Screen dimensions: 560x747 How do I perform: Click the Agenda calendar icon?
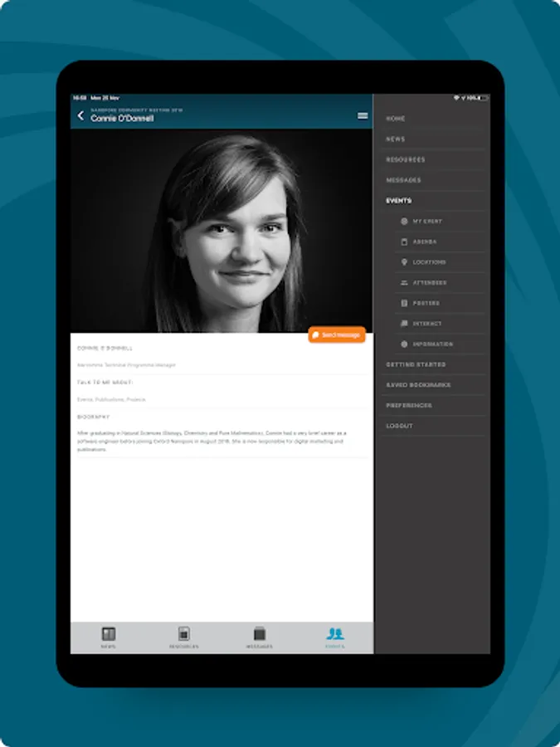tap(404, 242)
